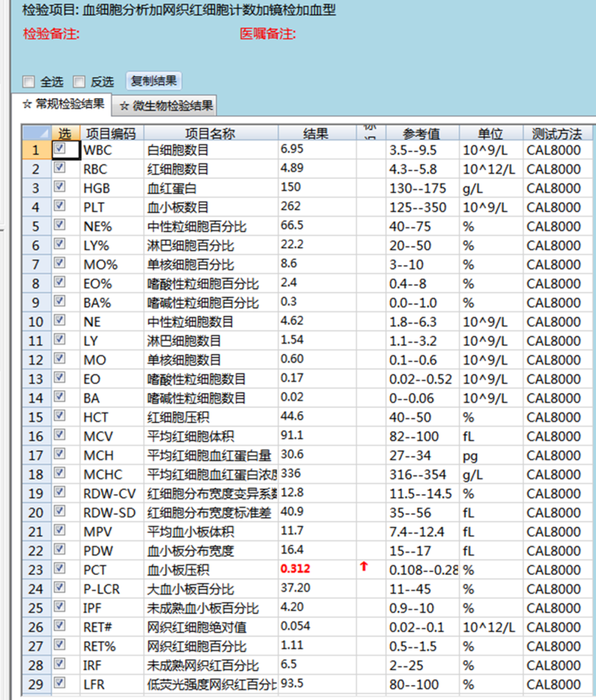Click the 医嘱备注 label

point(268,34)
